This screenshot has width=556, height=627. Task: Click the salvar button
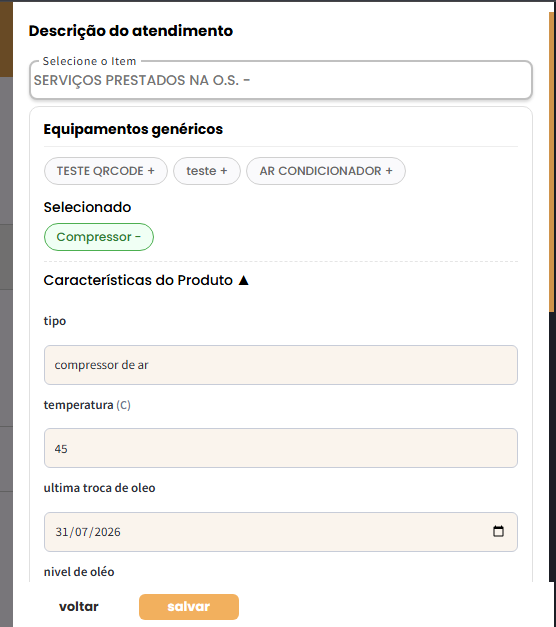pos(189,607)
